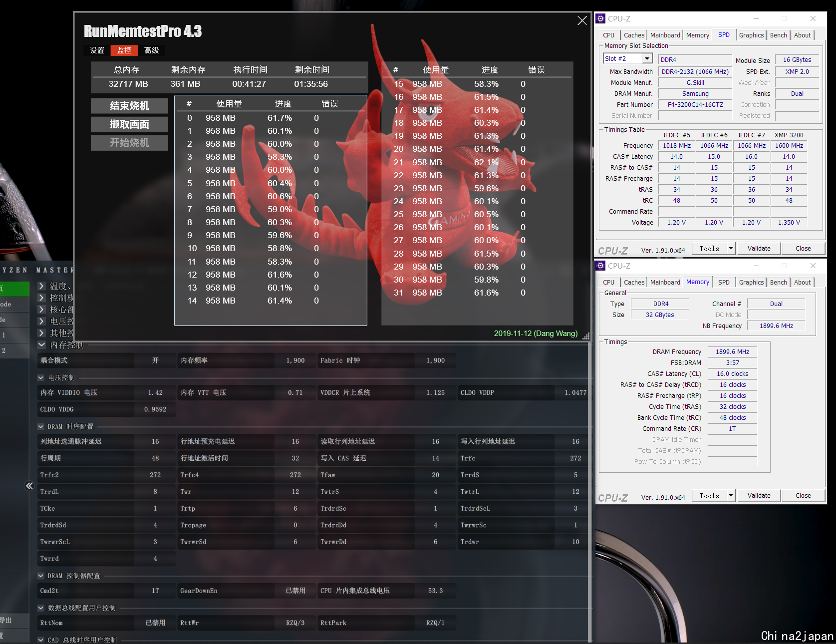Image resolution: width=836 pixels, height=644 pixels.
Task: Click the 内存频率 1,900 value field
Action: (295, 360)
